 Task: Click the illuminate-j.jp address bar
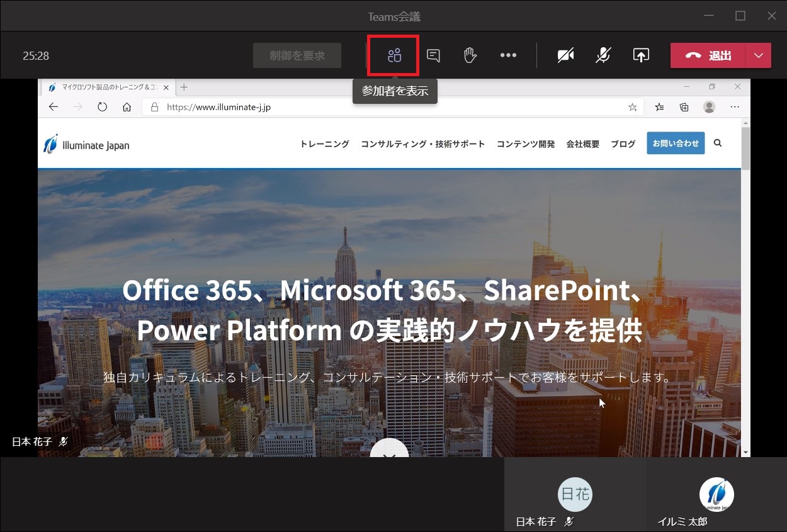coord(394,107)
